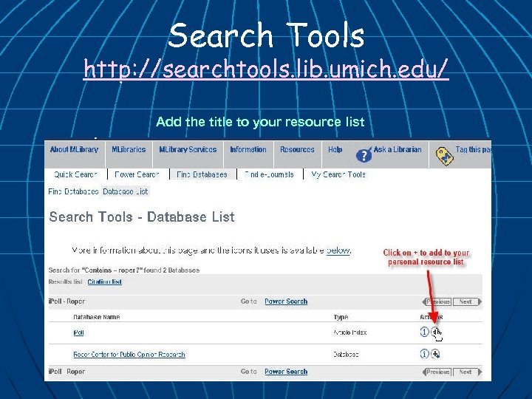This screenshot has height=399, width=532.
Task: Click the top Previous page button
Action: [437, 301]
